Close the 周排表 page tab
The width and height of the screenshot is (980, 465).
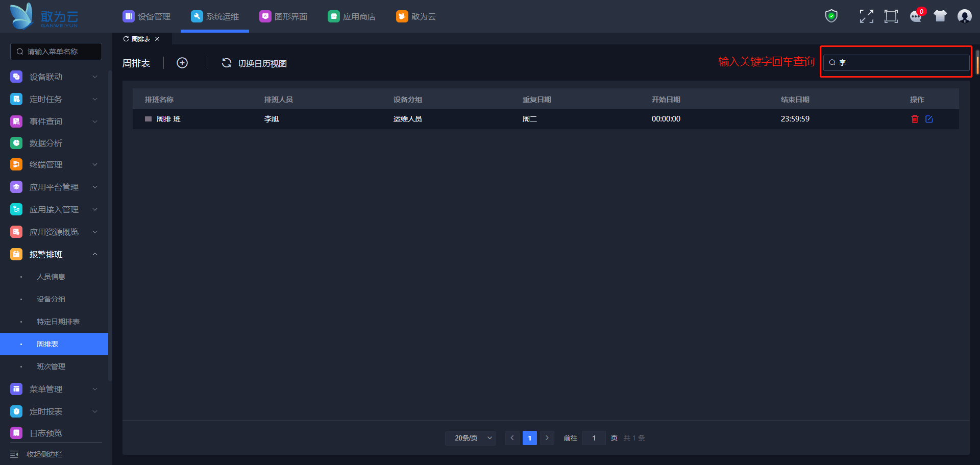pyautogui.click(x=157, y=39)
